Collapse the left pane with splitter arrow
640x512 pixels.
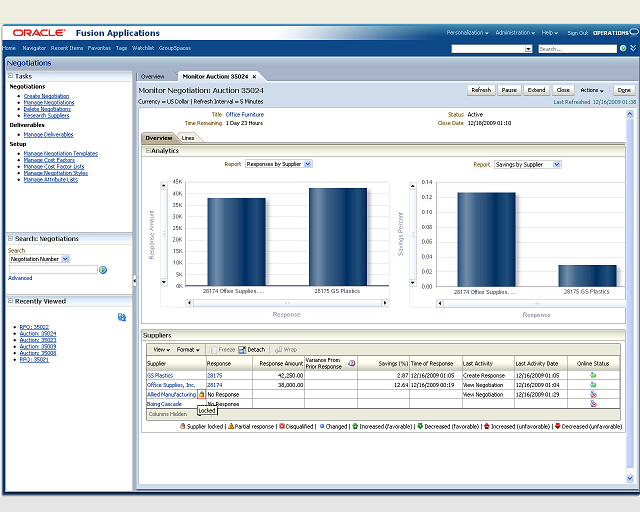(134, 280)
